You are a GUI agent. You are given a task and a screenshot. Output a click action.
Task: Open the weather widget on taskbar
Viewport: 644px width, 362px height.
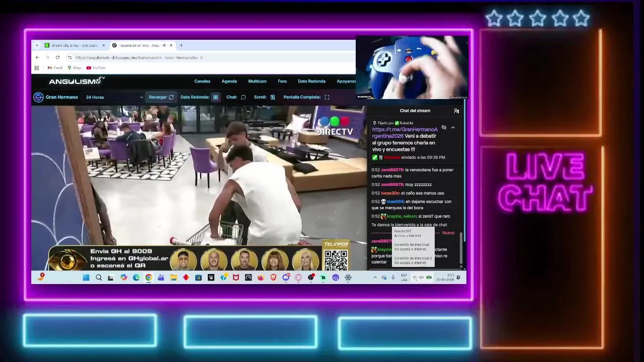(41, 277)
